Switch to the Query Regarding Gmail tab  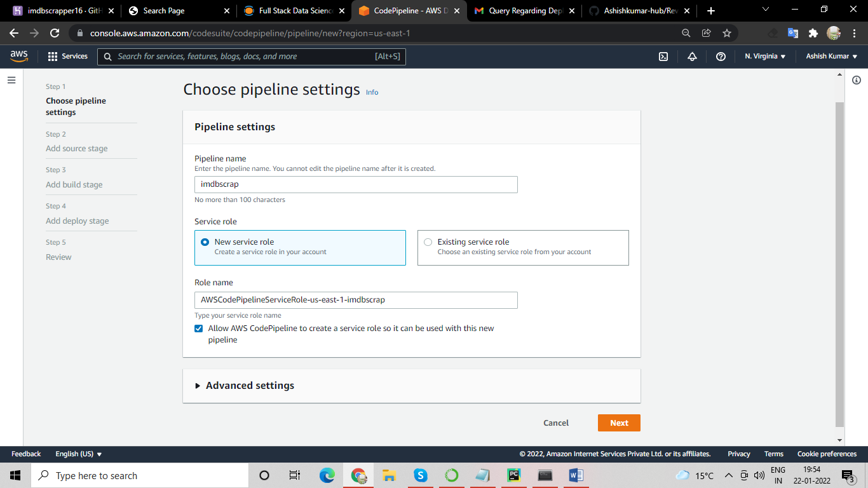523,11
